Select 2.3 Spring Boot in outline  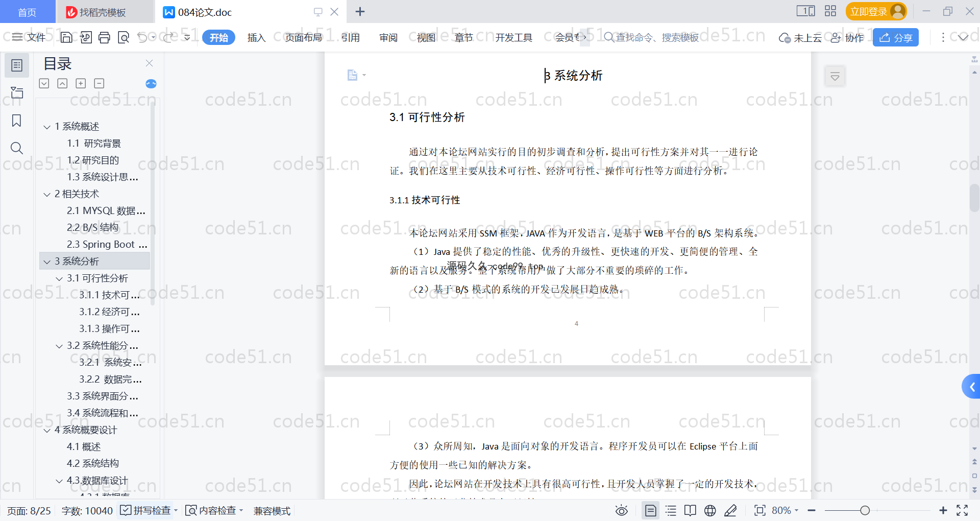point(107,245)
